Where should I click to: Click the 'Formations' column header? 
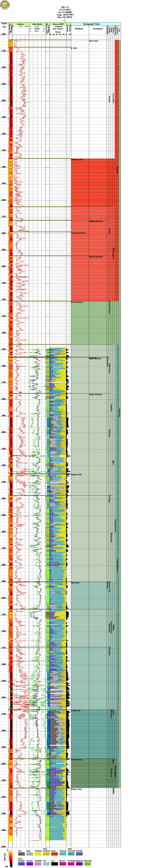click(98, 29)
